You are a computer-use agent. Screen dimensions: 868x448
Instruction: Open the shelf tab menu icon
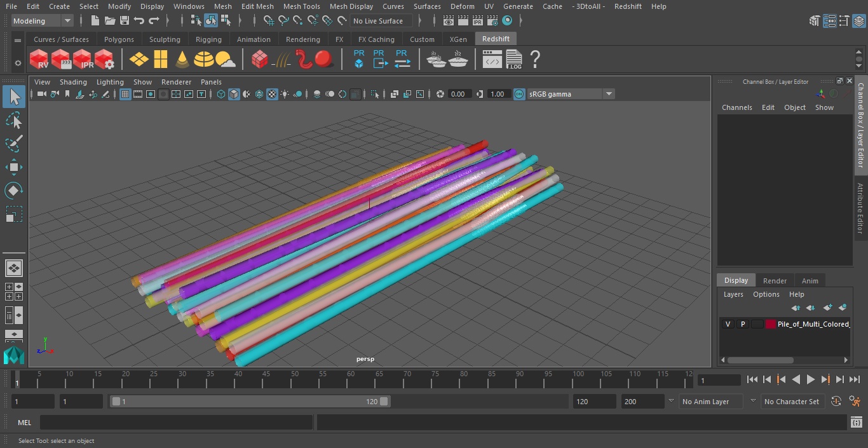coord(17,39)
